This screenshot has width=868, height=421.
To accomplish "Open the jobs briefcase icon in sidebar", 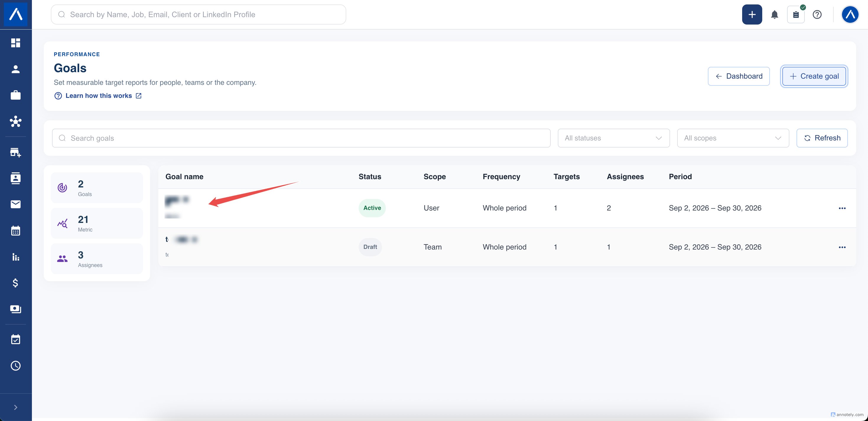I will tap(15, 95).
